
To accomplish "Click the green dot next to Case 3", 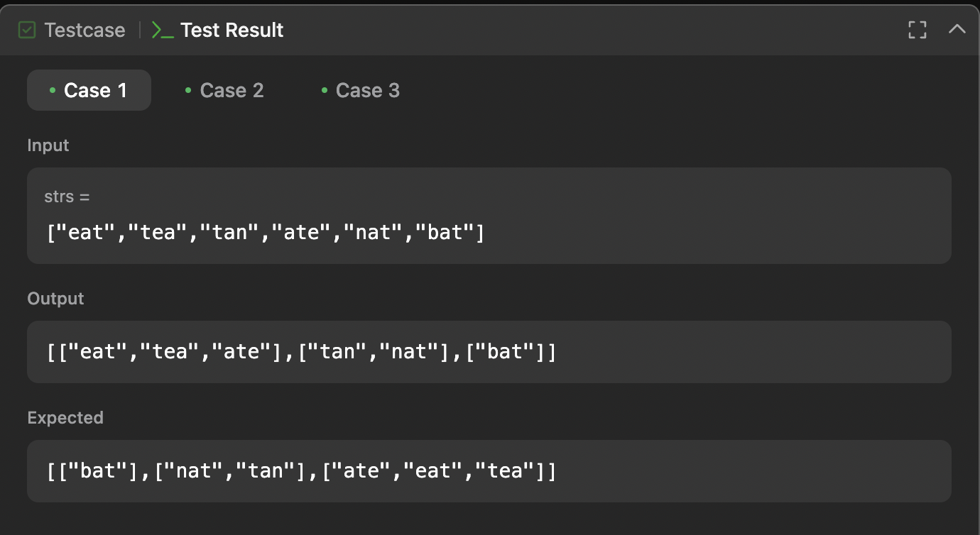I will click(325, 90).
